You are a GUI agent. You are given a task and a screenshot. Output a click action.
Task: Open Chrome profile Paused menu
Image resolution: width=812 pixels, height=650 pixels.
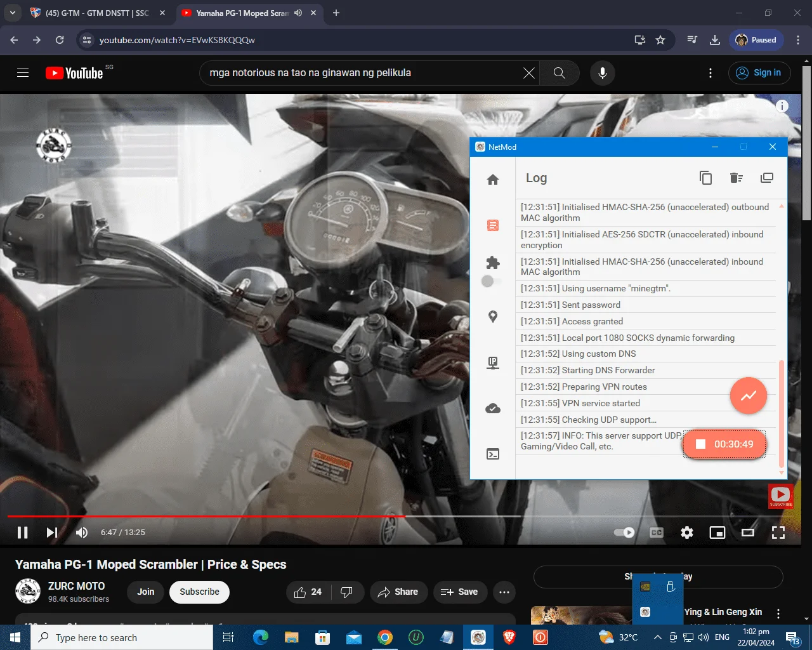(x=756, y=40)
